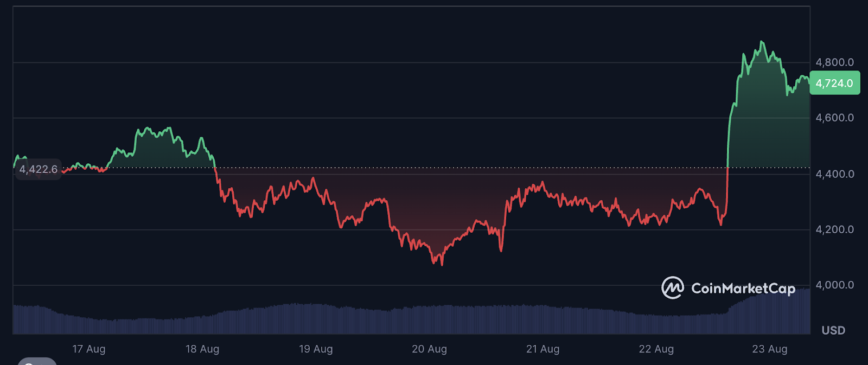Image resolution: width=868 pixels, height=365 pixels.
Task: Select the 20 Aug date label
Action: pyautogui.click(x=429, y=349)
